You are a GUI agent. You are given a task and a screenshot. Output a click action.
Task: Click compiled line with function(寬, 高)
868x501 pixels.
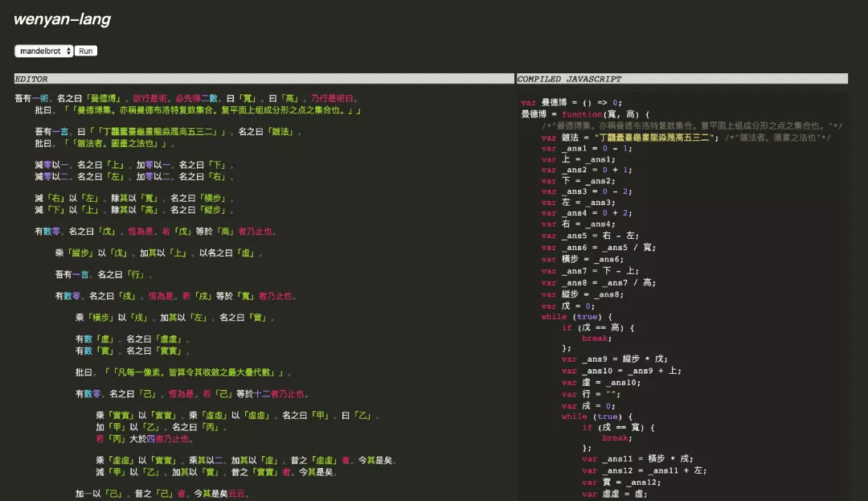585,114
